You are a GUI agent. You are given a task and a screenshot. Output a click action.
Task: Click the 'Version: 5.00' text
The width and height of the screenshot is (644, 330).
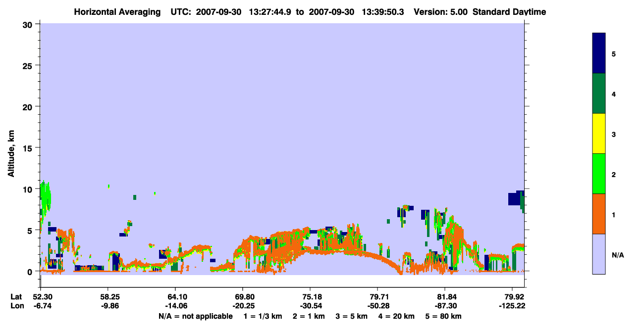pyautogui.click(x=440, y=12)
